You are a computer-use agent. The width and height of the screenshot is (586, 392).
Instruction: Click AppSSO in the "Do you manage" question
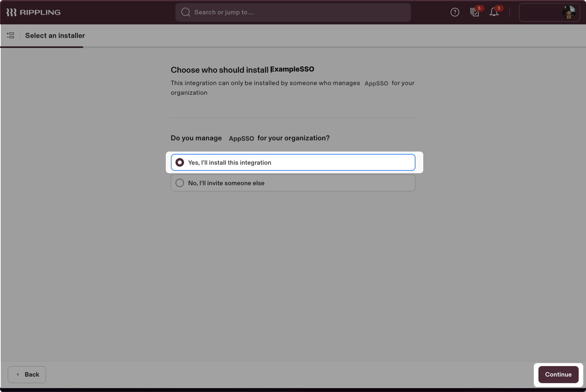(241, 138)
